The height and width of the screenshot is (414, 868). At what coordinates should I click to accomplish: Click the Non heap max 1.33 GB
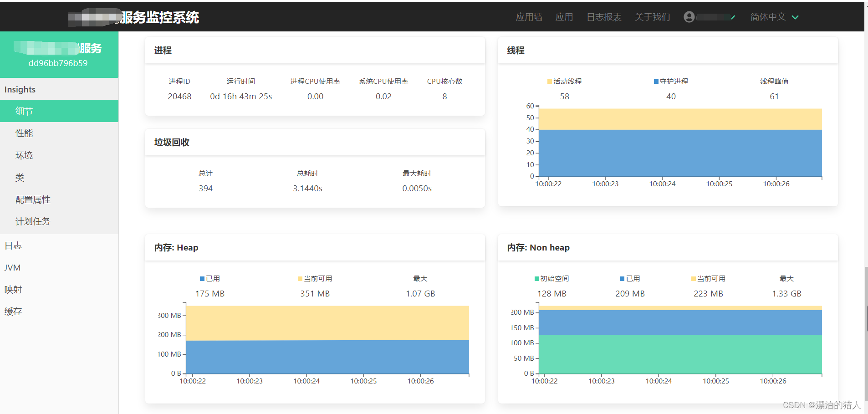coord(786,294)
